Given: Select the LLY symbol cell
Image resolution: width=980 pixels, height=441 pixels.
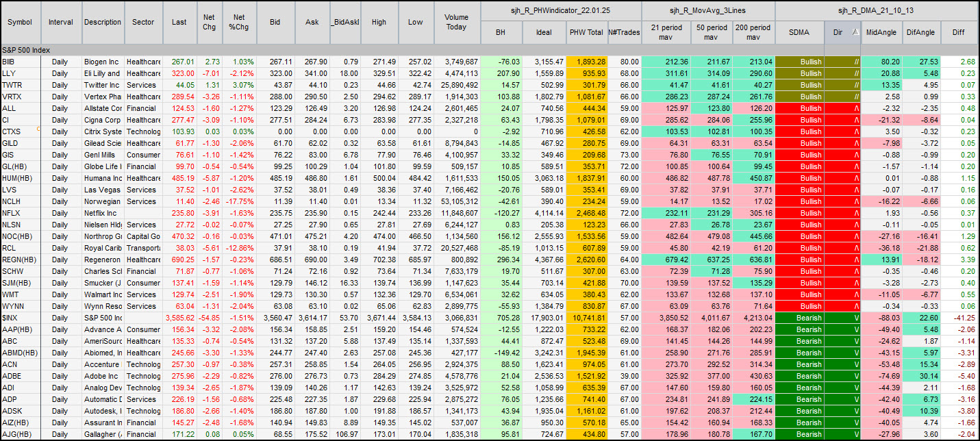Looking at the screenshot, I should click(21, 73).
